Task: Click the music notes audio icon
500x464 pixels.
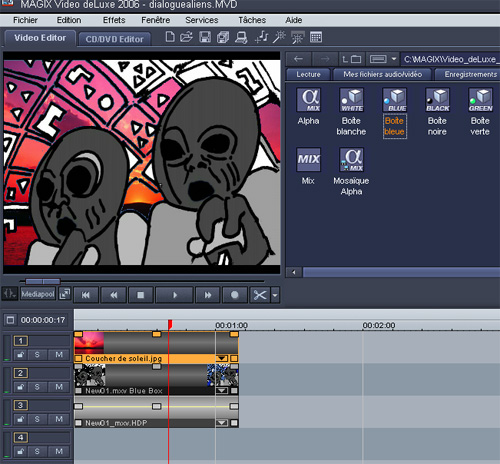Action: [x=261, y=37]
